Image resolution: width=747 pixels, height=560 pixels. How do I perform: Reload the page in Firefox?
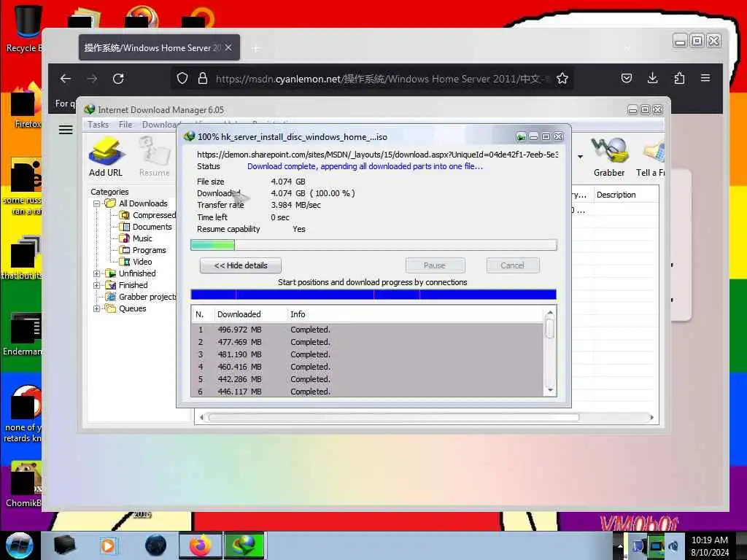(x=118, y=79)
